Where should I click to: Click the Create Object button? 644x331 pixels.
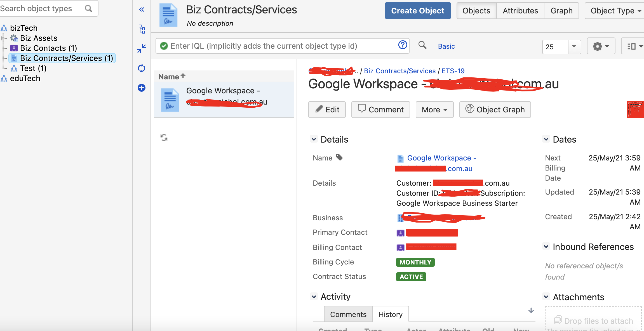tap(418, 11)
